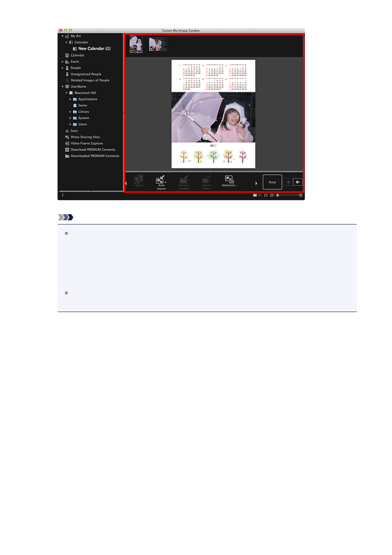Screen dimensions: 392x555
Task: Click the home folder icon
Action: click(75, 106)
